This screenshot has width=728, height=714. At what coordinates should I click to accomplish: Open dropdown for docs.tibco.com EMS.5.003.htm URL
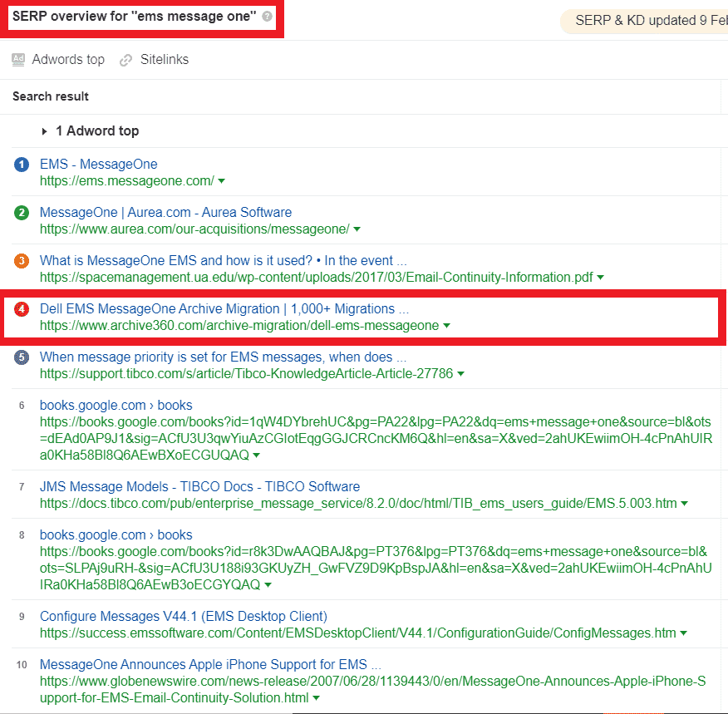click(684, 504)
